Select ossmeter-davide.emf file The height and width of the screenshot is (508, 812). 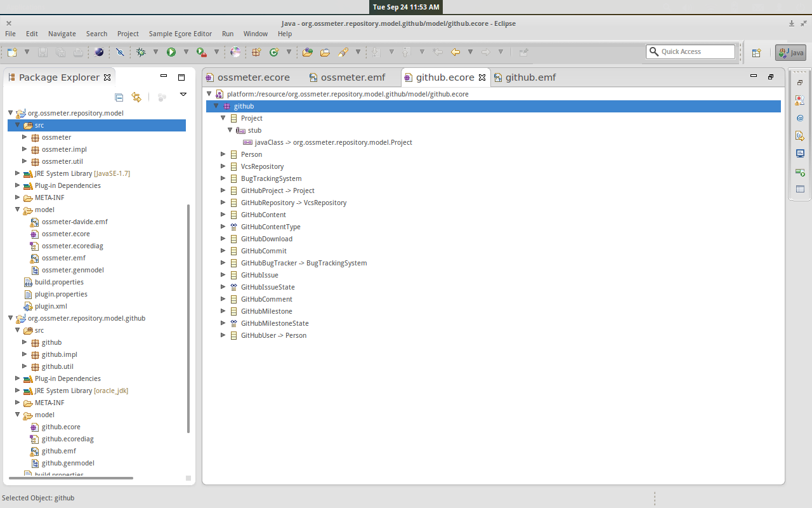point(69,222)
